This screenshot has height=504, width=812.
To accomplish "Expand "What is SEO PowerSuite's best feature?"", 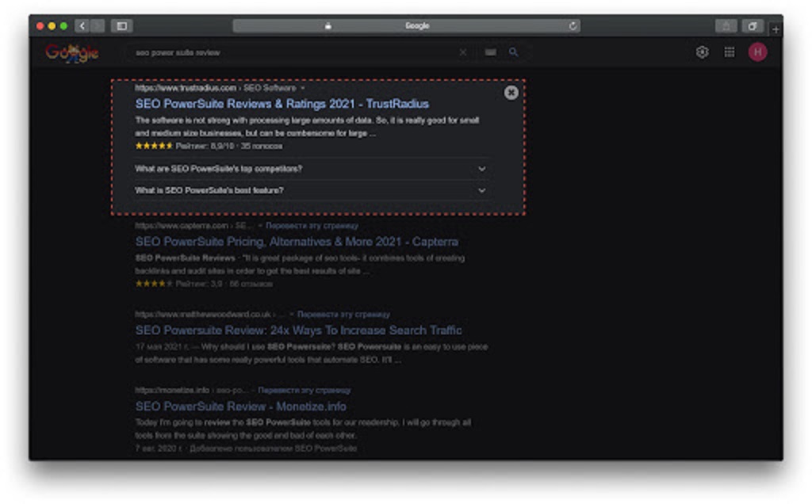I will pos(481,190).
